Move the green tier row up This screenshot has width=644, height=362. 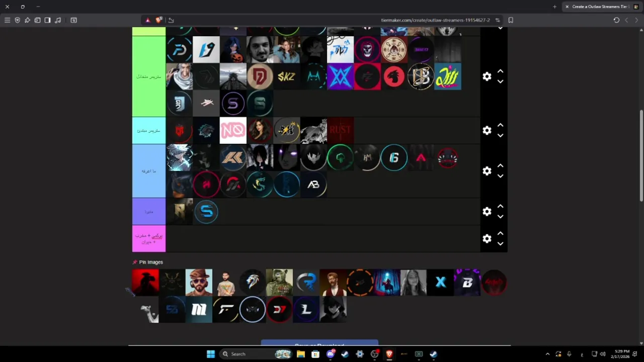pos(500,71)
